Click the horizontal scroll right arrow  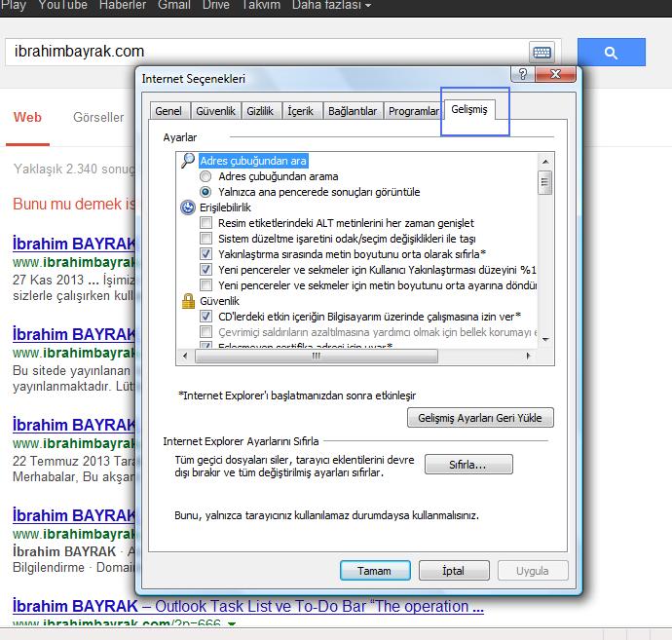pyautogui.click(x=528, y=356)
